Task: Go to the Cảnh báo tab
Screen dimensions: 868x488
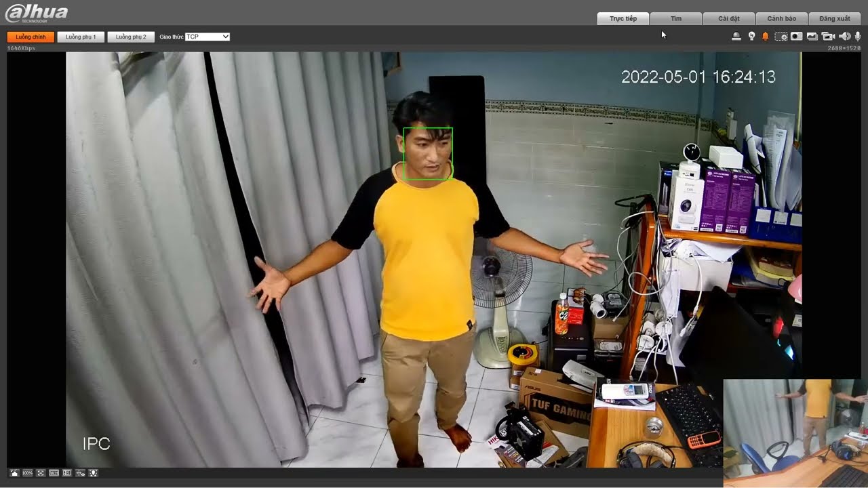Action: coord(782,18)
